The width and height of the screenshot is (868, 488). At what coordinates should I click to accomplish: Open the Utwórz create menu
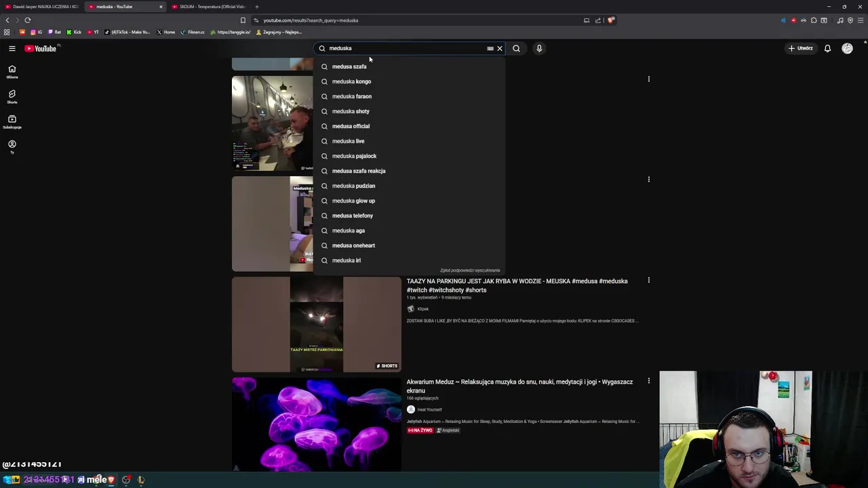point(800,48)
